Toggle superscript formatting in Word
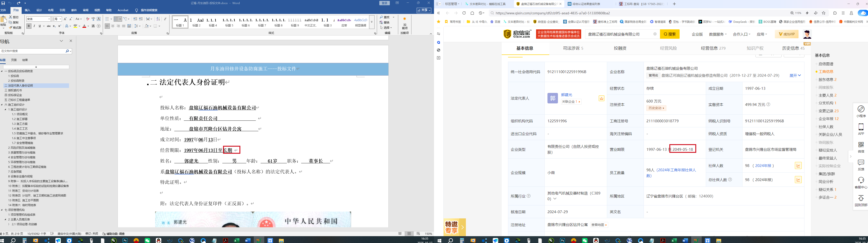This screenshot has height=243, width=868. click(x=60, y=26)
